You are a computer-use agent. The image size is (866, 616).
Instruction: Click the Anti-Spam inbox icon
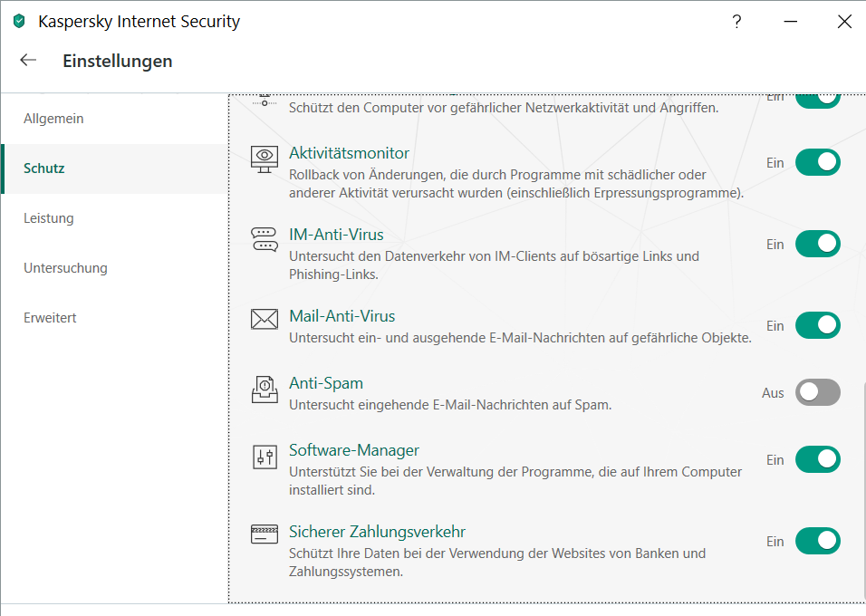coord(265,390)
